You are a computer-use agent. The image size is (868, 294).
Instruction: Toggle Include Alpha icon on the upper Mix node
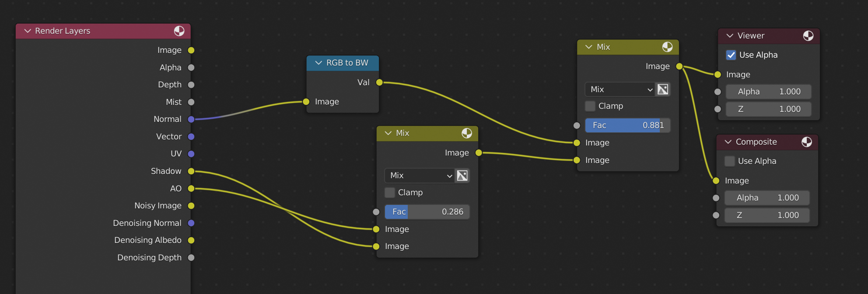click(663, 90)
